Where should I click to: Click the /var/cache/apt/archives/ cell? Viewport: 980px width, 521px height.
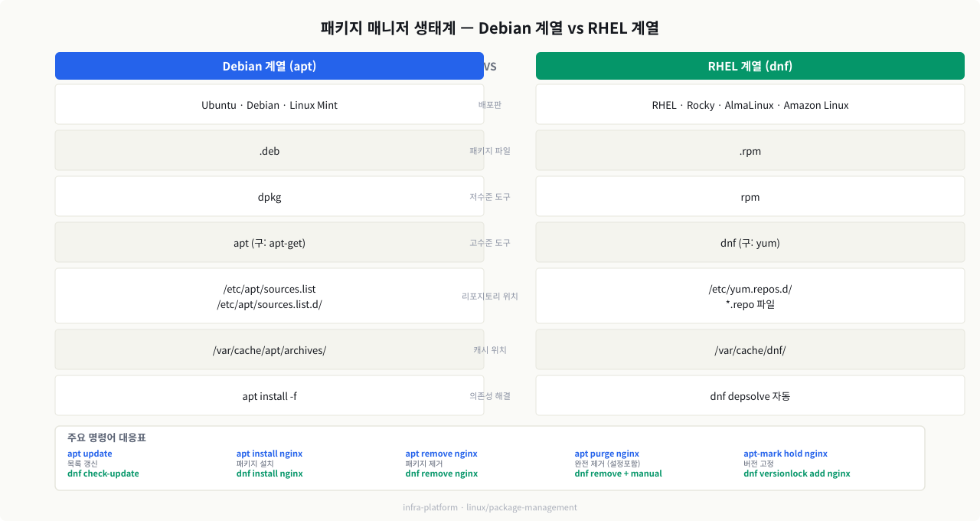[269, 349]
